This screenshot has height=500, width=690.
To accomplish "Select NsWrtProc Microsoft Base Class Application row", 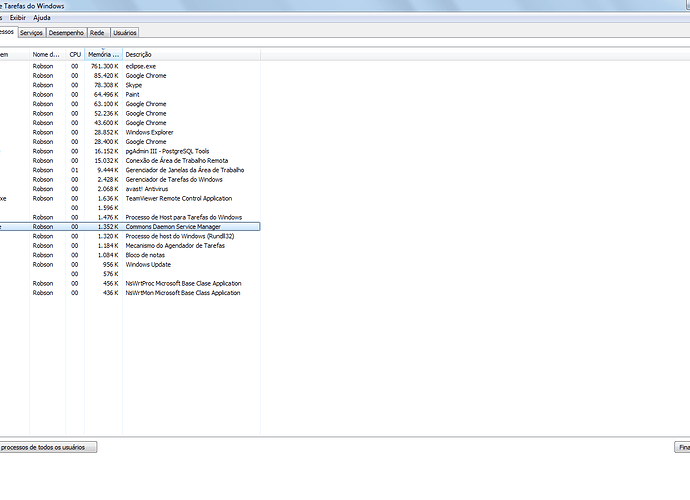I will pyautogui.click(x=130, y=283).
